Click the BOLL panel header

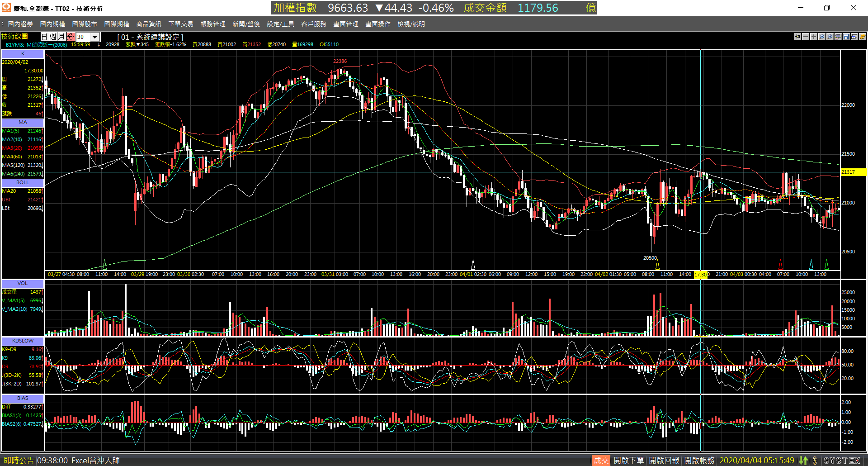point(23,183)
